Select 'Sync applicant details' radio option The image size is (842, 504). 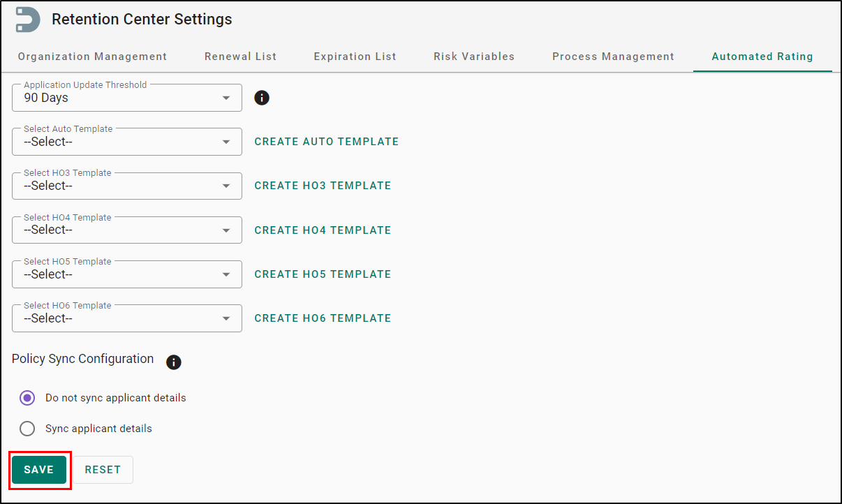(27, 429)
